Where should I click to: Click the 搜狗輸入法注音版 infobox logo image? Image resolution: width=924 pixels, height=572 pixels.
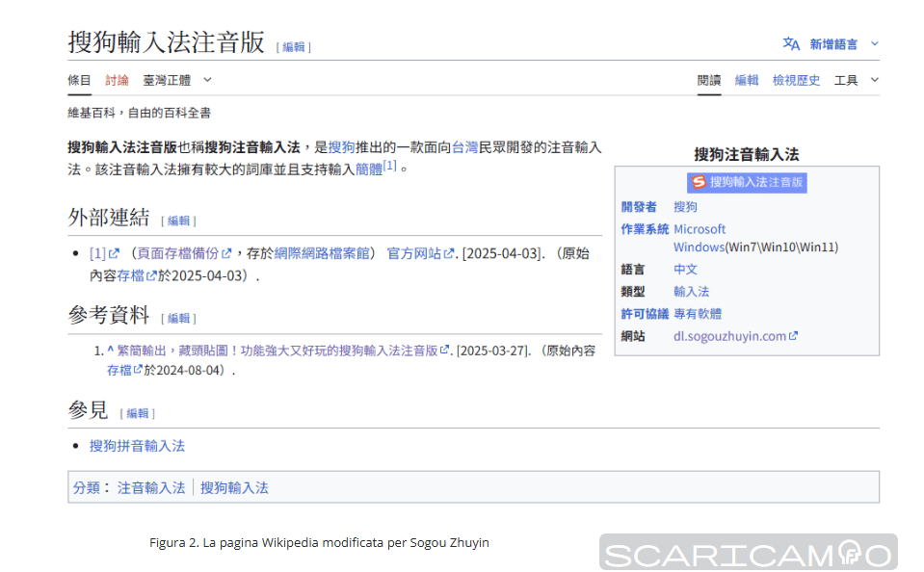pos(747,183)
